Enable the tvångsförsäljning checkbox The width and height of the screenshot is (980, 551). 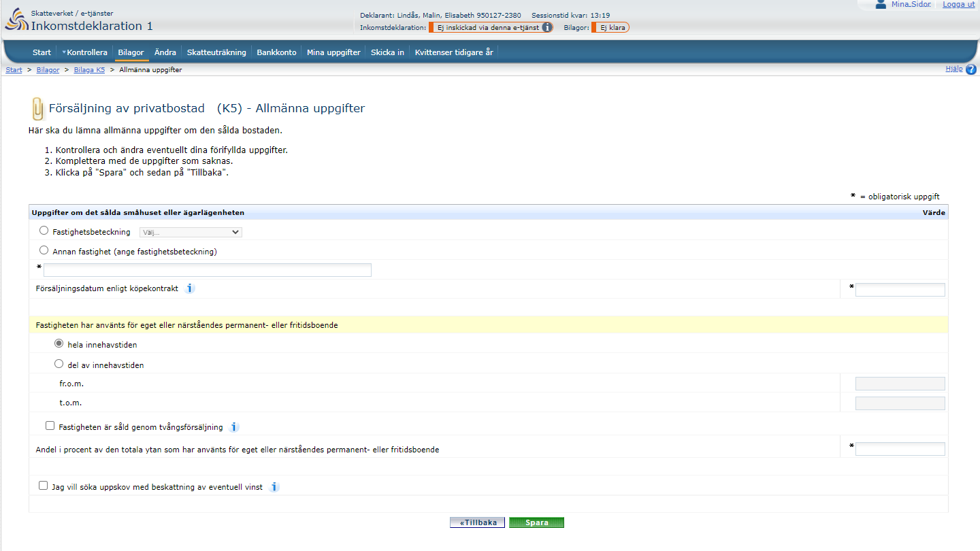pyautogui.click(x=50, y=425)
